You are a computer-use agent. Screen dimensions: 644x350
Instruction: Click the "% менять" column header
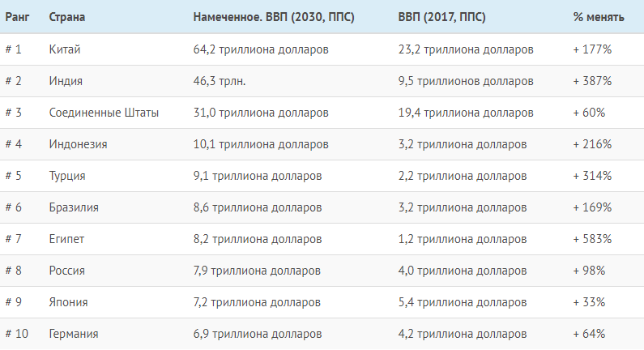[x=598, y=18]
